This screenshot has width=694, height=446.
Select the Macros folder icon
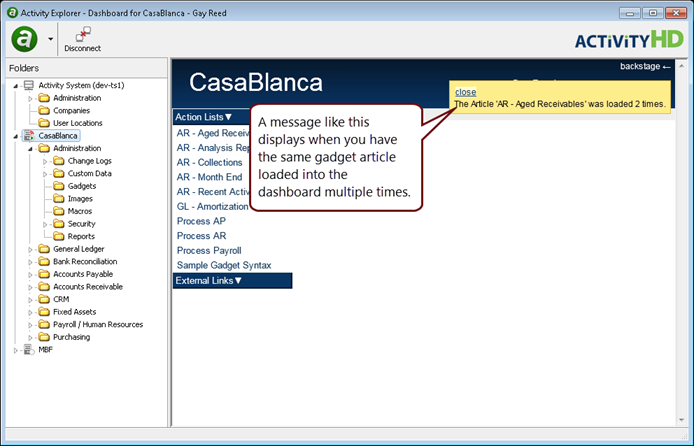pos(58,211)
